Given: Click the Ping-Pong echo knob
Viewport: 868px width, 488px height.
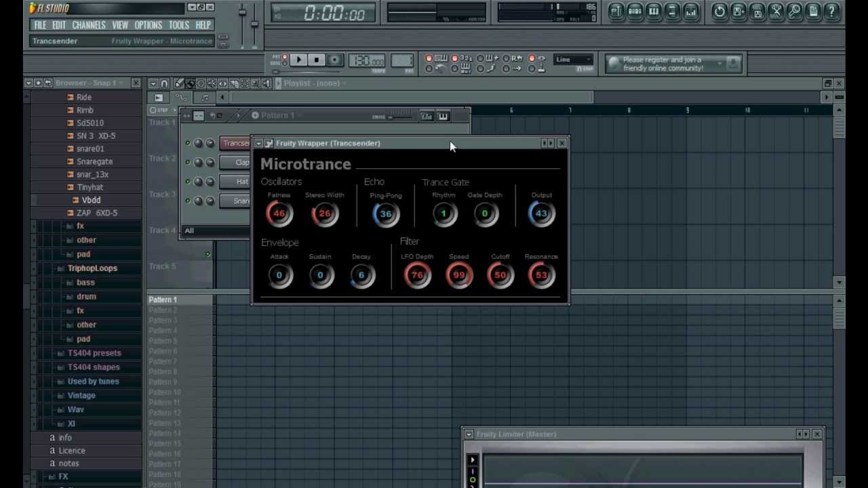Looking at the screenshot, I should pyautogui.click(x=385, y=213).
